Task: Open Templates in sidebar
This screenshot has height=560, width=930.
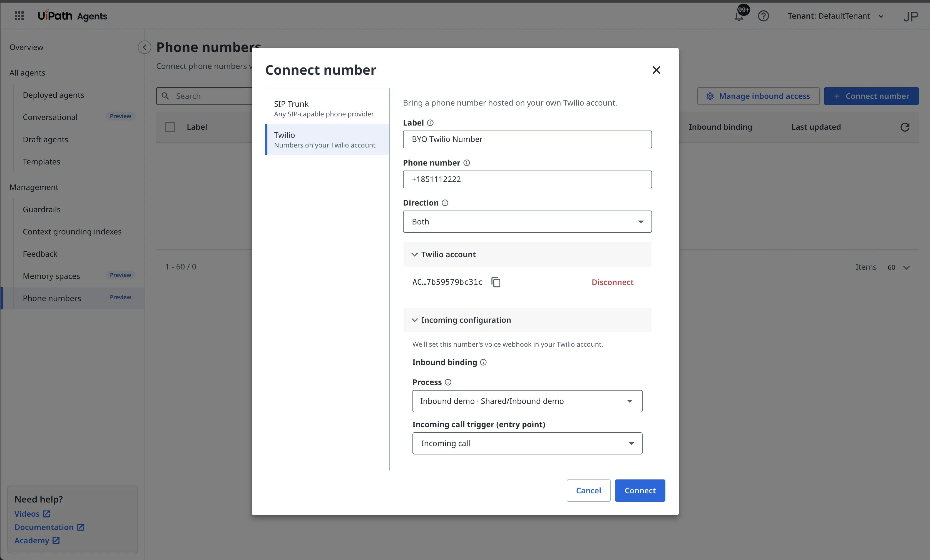Action: click(x=41, y=162)
